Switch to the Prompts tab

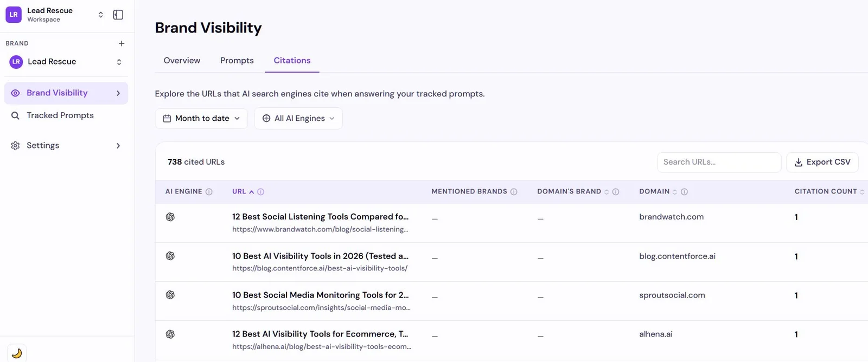click(237, 61)
